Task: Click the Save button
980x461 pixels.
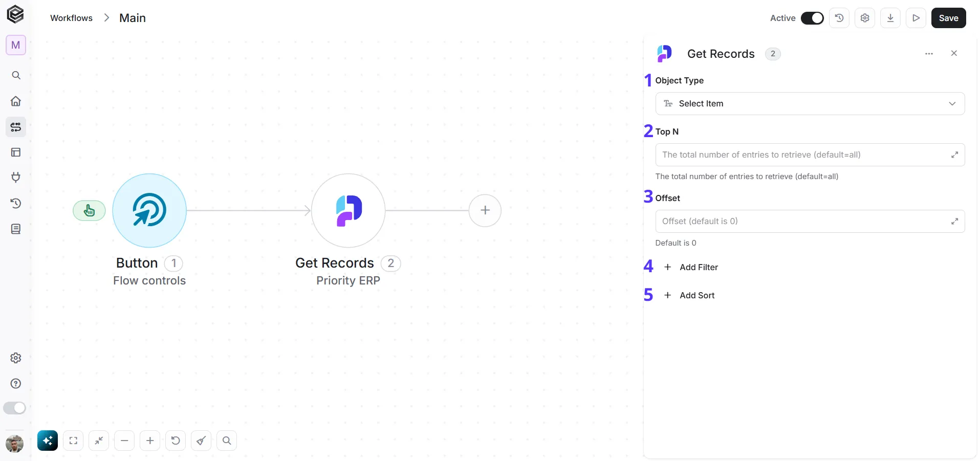Action: point(948,18)
